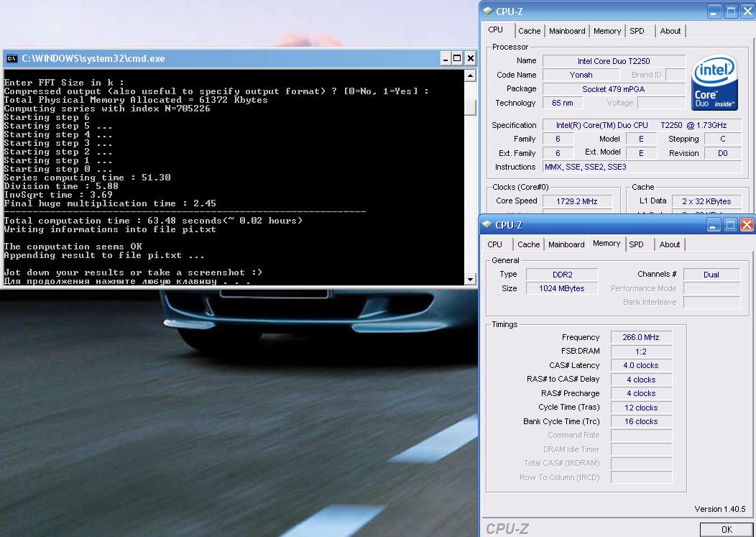Click the Technology value '65 nm'
This screenshot has height=537, width=756.
pyautogui.click(x=563, y=103)
